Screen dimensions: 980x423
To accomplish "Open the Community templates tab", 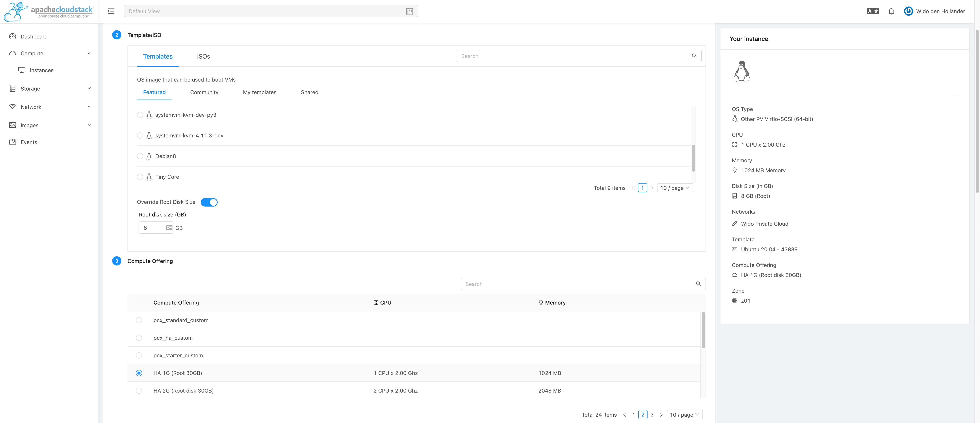I will (204, 92).
